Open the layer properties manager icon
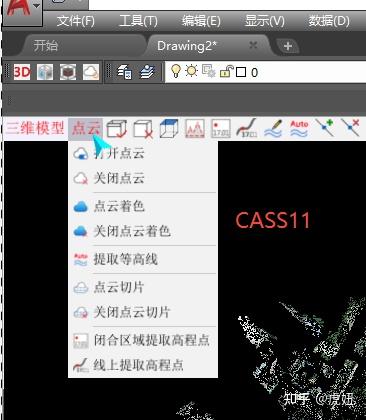Image resolution: width=366 pixels, height=420 pixels. (x=124, y=72)
